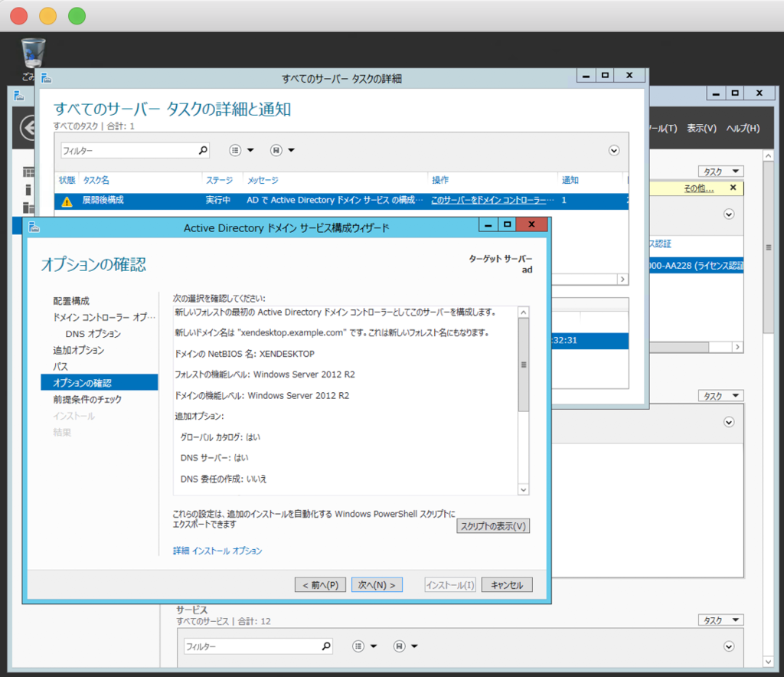
Task: Select the 展開後構成 task row
Action: point(341,201)
